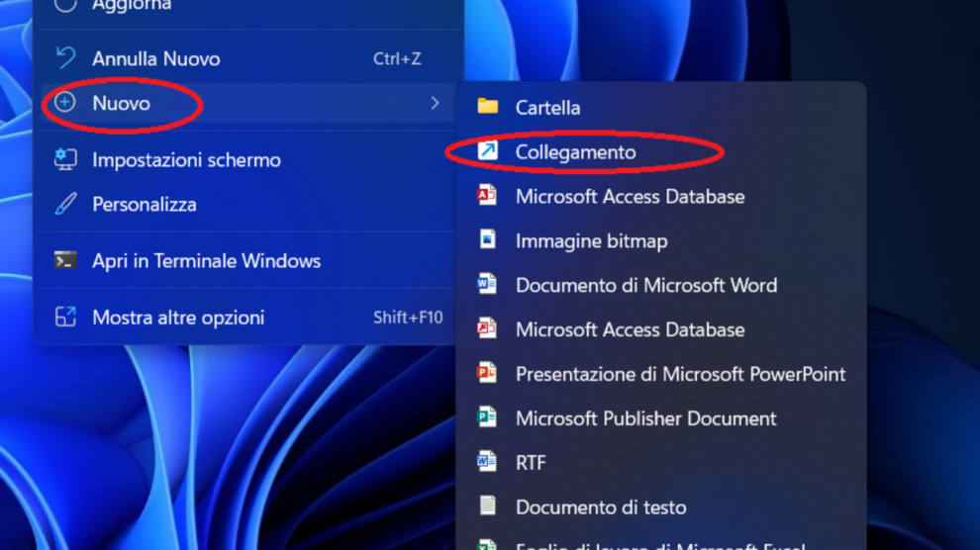Image resolution: width=980 pixels, height=550 pixels.
Task: Click the shortcut arrow icon beside Collegamento
Action: (487, 151)
